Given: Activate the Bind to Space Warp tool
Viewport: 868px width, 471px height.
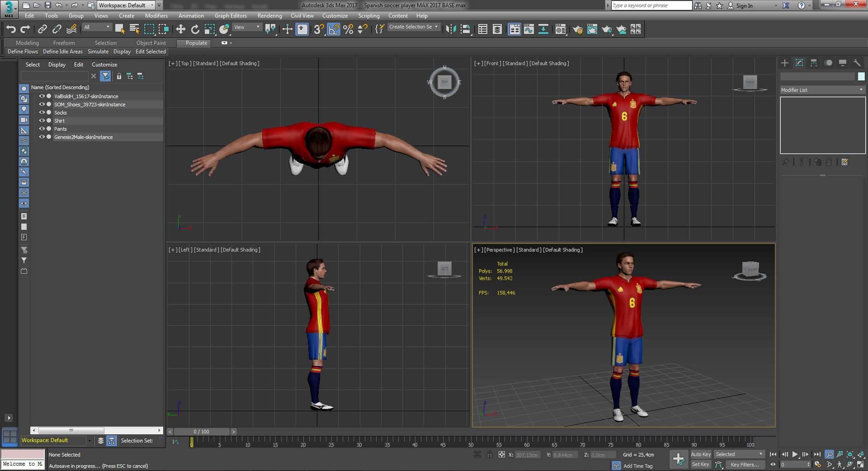Looking at the screenshot, I should click(71, 29).
